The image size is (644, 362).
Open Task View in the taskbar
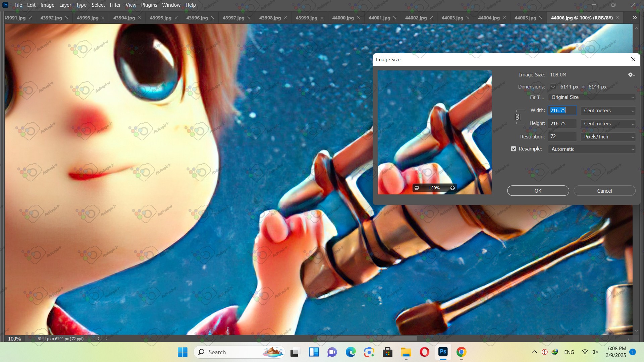(x=294, y=352)
